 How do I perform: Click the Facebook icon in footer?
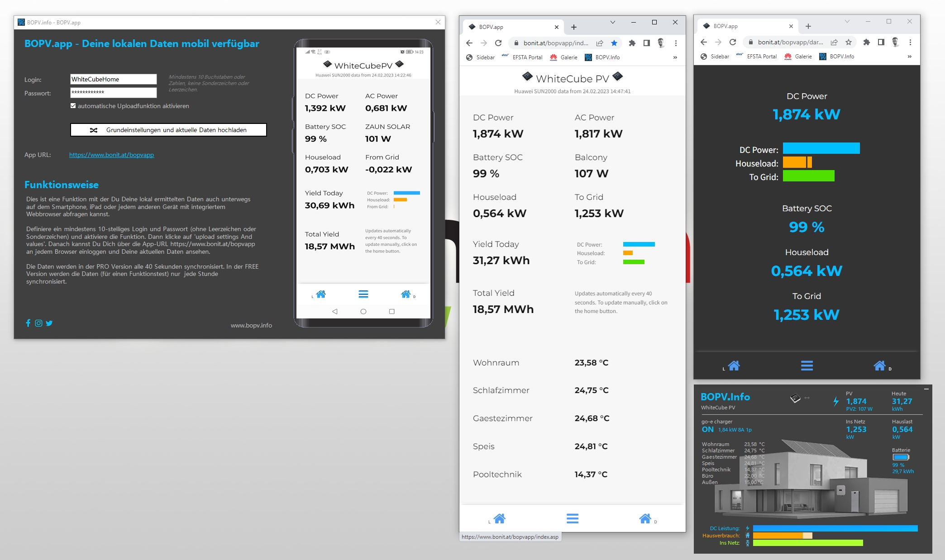[x=28, y=323]
